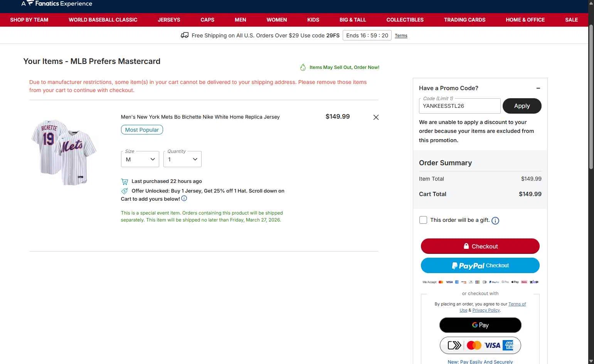Image resolution: width=594 pixels, height=364 pixels.
Task: Open the Men menu
Action: coord(241,20)
